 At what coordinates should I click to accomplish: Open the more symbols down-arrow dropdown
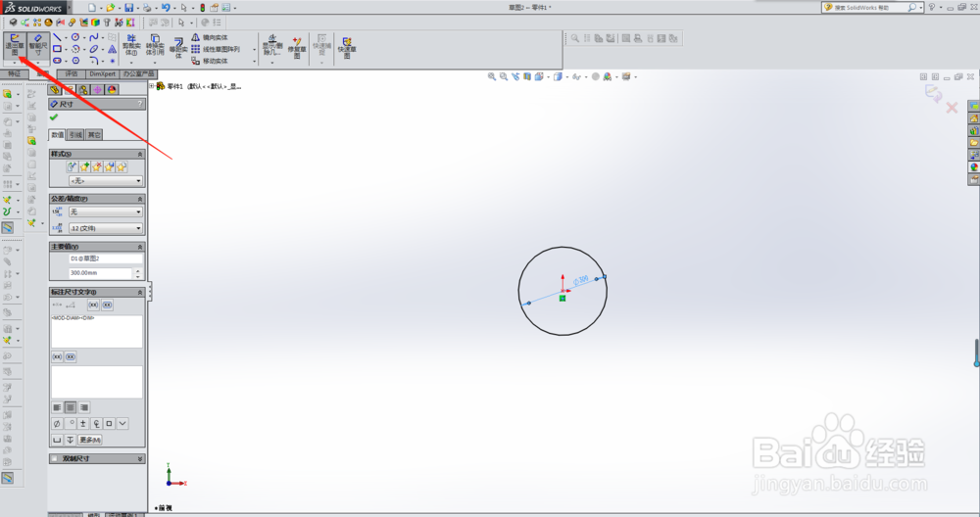(122, 423)
